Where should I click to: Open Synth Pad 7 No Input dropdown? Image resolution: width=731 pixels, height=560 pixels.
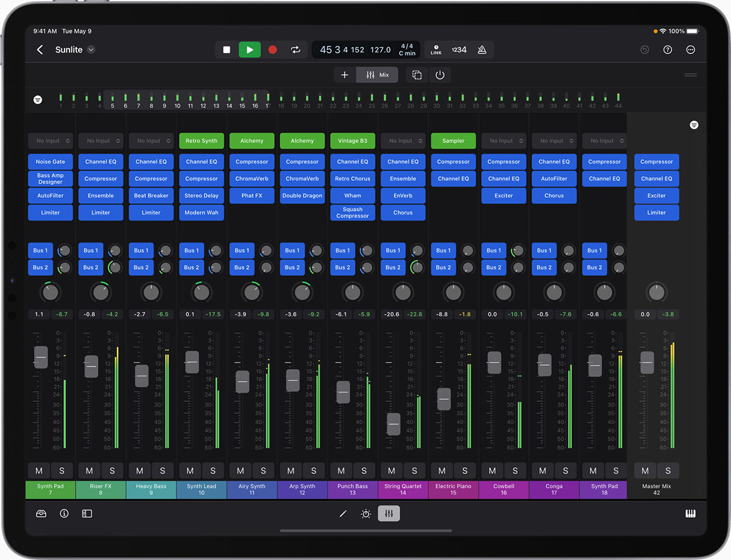click(x=51, y=141)
